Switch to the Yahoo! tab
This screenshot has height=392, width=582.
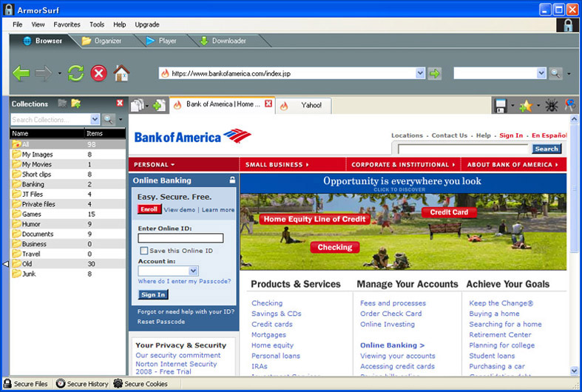[304, 106]
